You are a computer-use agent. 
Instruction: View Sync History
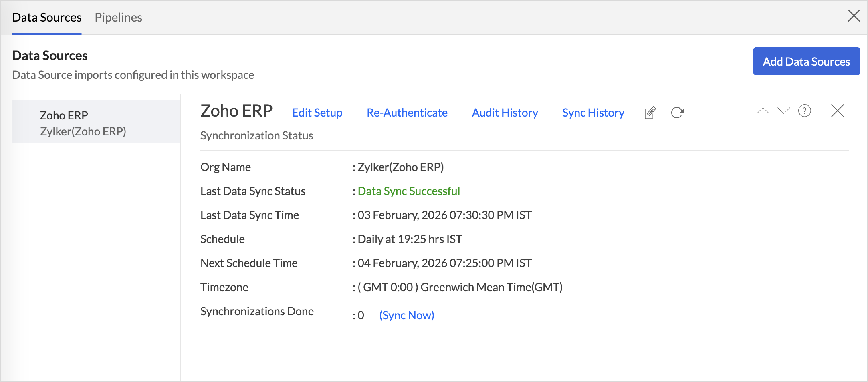point(593,113)
